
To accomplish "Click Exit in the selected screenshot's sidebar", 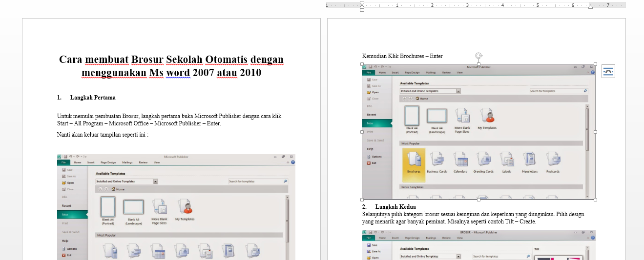I will (x=372, y=163).
